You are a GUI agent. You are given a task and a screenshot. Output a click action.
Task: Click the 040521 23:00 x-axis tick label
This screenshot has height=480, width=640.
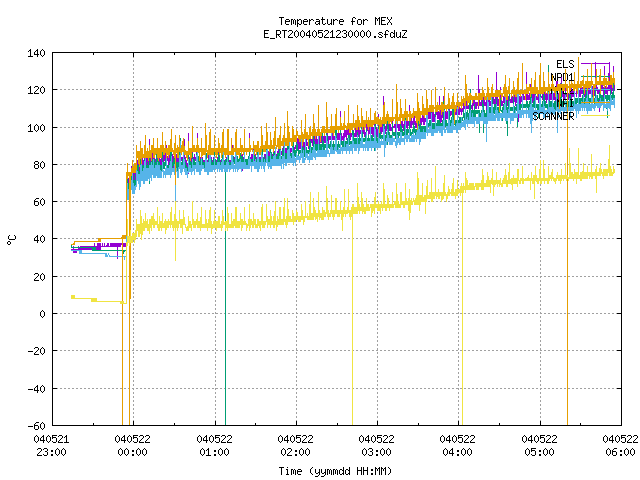[51, 446]
